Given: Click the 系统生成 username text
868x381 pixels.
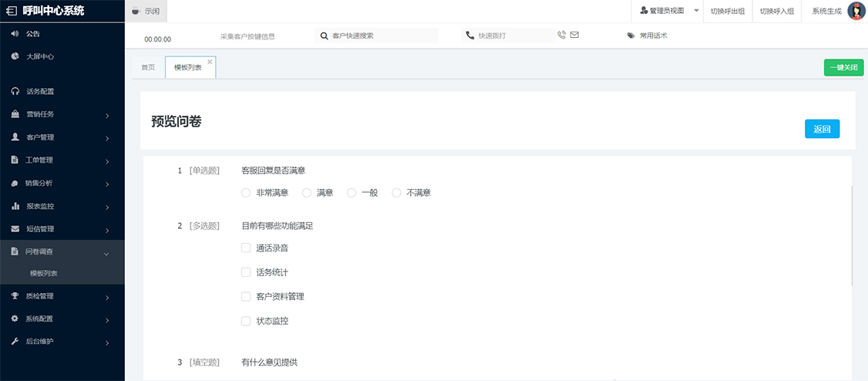Looking at the screenshot, I should coord(826,11).
